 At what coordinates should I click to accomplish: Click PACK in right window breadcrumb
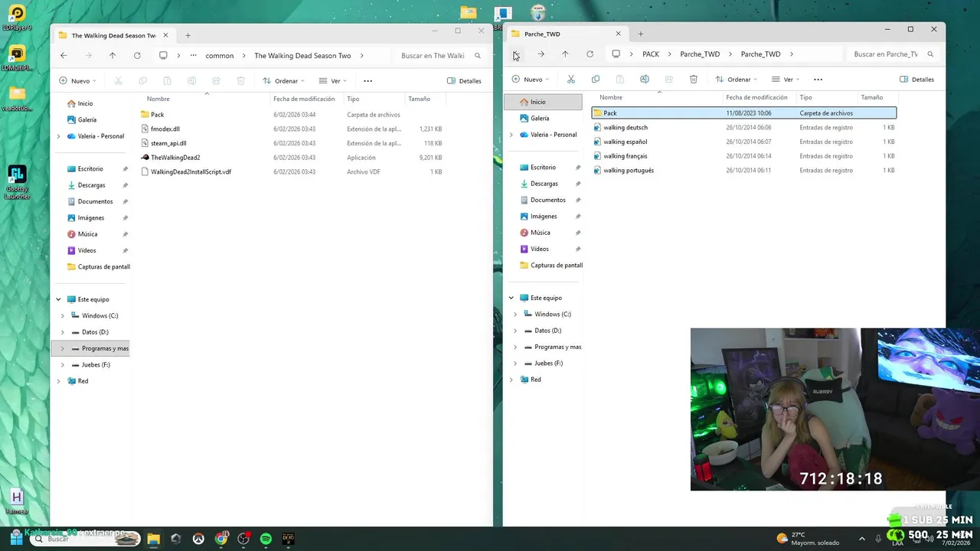pos(650,54)
